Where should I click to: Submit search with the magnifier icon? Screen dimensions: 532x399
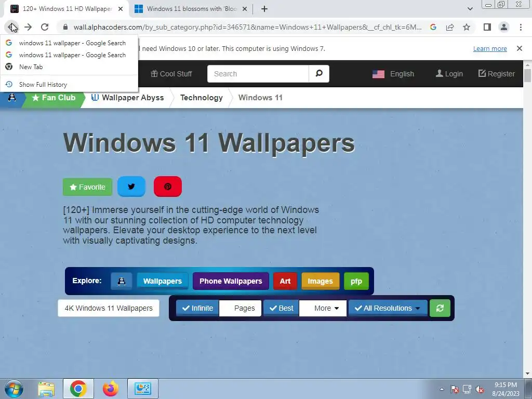(x=319, y=74)
